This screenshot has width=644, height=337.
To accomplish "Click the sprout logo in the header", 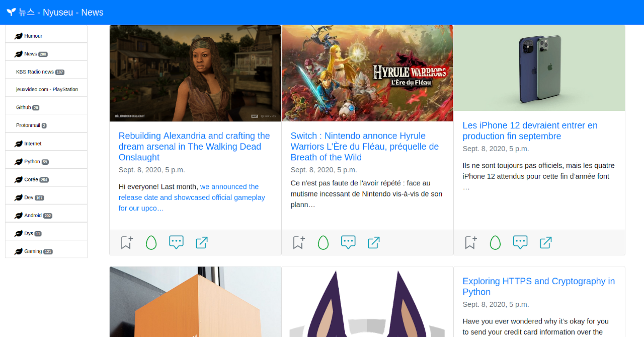I will click(11, 12).
